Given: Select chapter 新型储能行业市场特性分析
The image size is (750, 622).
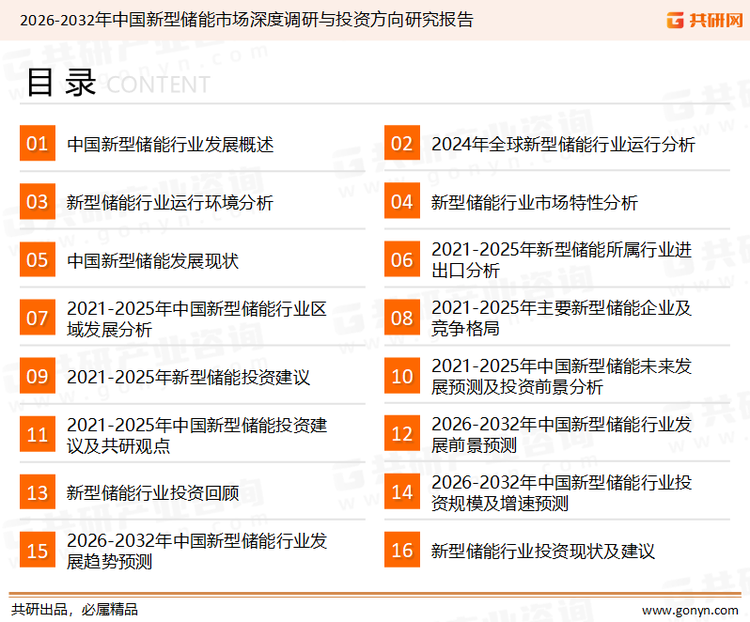Looking at the screenshot, I should click(x=534, y=202).
